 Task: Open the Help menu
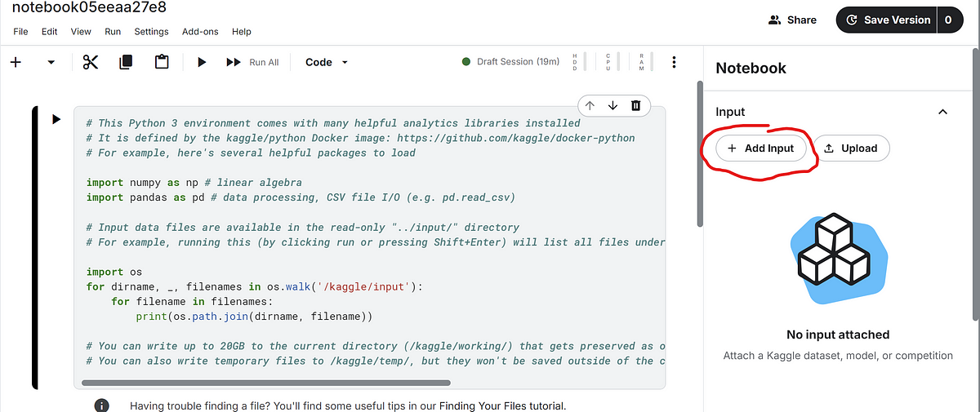(242, 32)
